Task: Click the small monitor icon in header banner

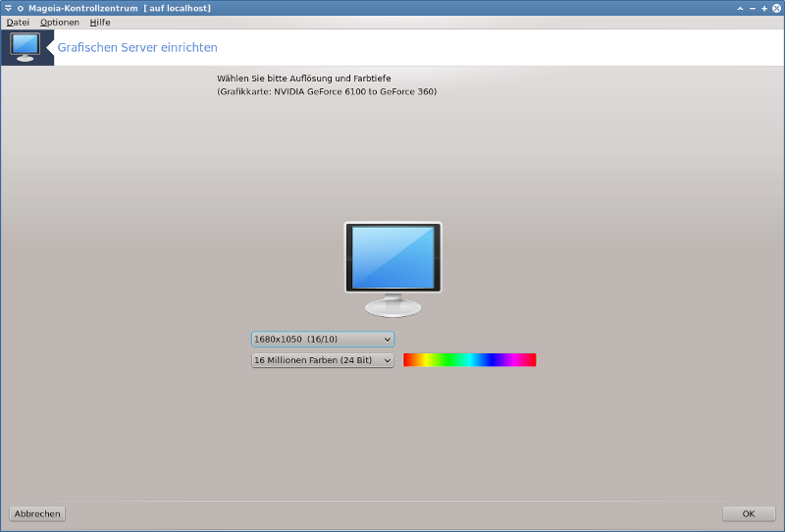Action: click(26, 46)
